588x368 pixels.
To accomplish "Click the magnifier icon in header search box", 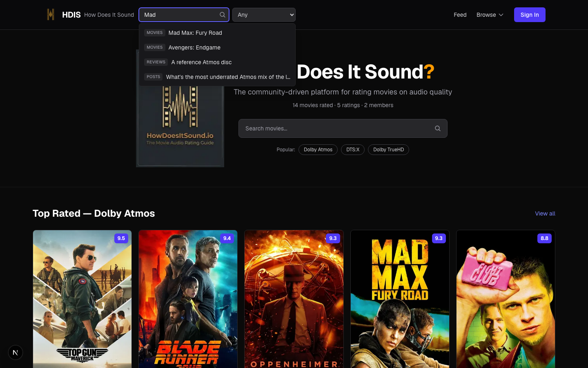I will coord(223,15).
